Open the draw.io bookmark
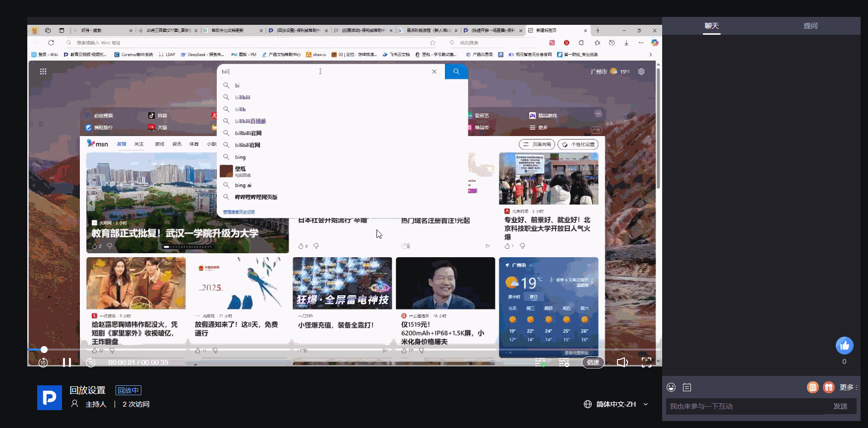Viewport: 868px width, 428px height. click(x=316, y=55)
